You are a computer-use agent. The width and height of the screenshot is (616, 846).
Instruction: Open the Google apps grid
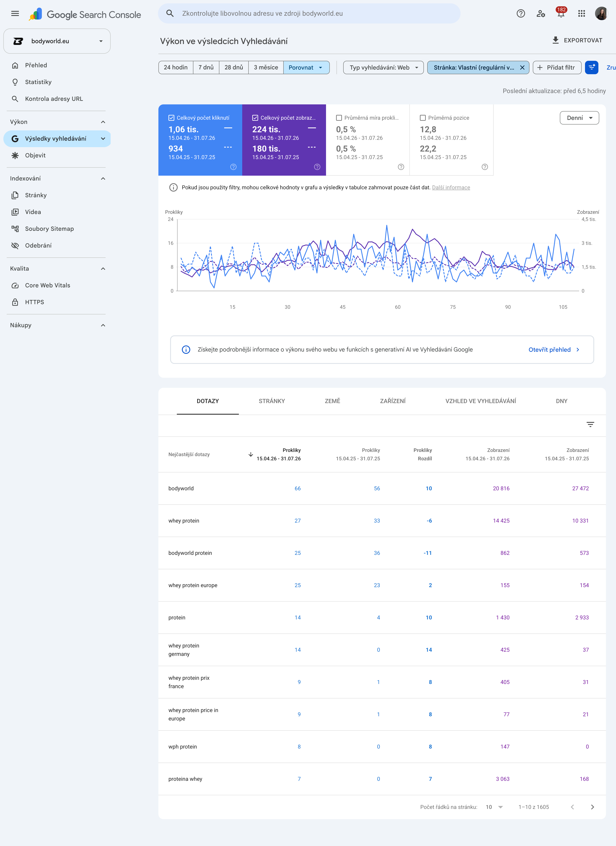581,14
